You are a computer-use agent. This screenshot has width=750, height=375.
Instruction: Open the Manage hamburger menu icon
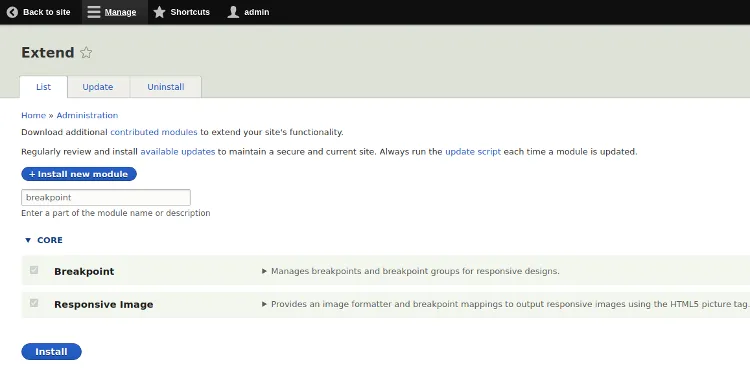(94, 12)
